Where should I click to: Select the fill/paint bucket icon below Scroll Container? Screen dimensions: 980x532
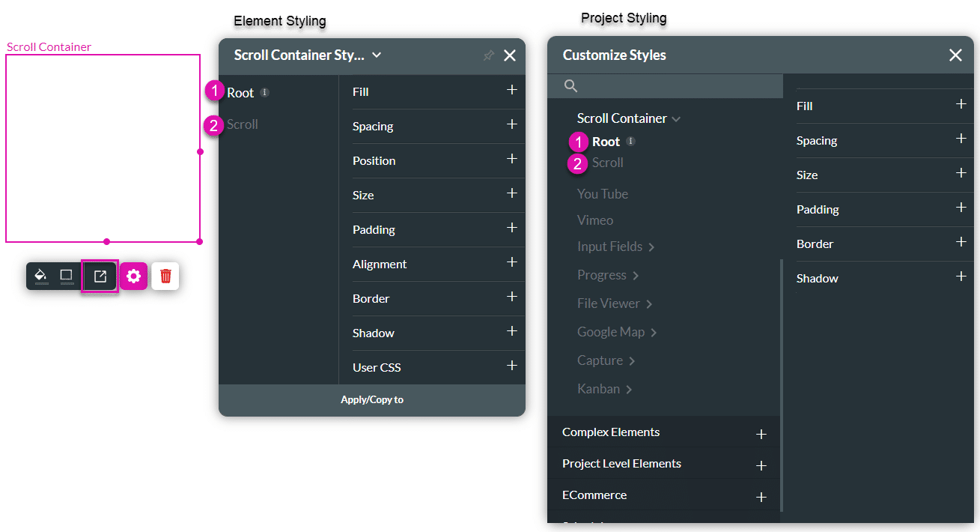click(41, 276)
